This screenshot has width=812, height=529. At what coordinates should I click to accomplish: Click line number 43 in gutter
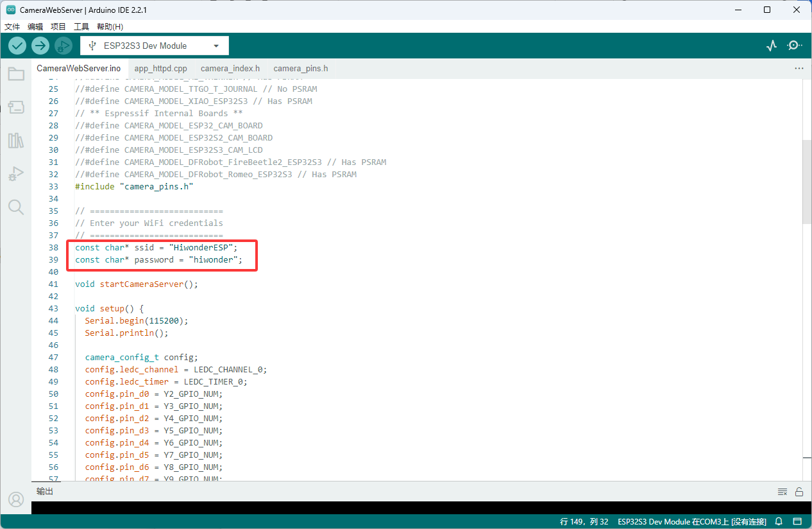(x=53, y=308)
